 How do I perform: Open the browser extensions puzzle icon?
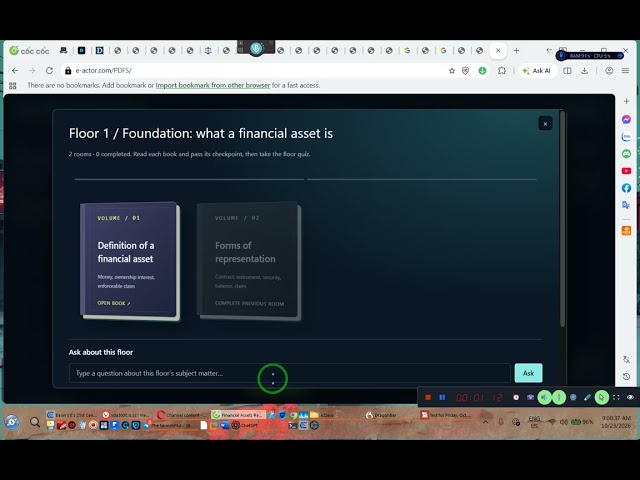tap(502, 71)
